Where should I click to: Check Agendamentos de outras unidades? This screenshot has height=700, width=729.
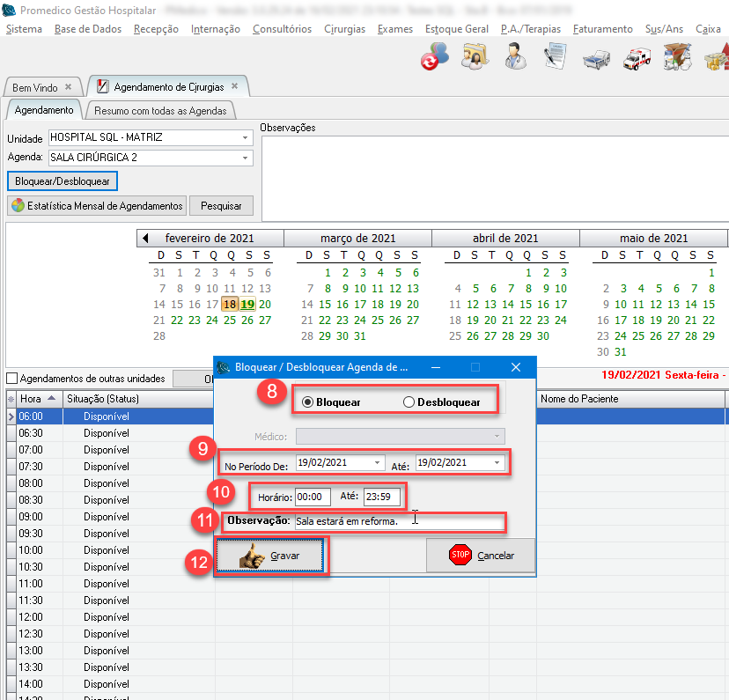[x=12, y=379]
